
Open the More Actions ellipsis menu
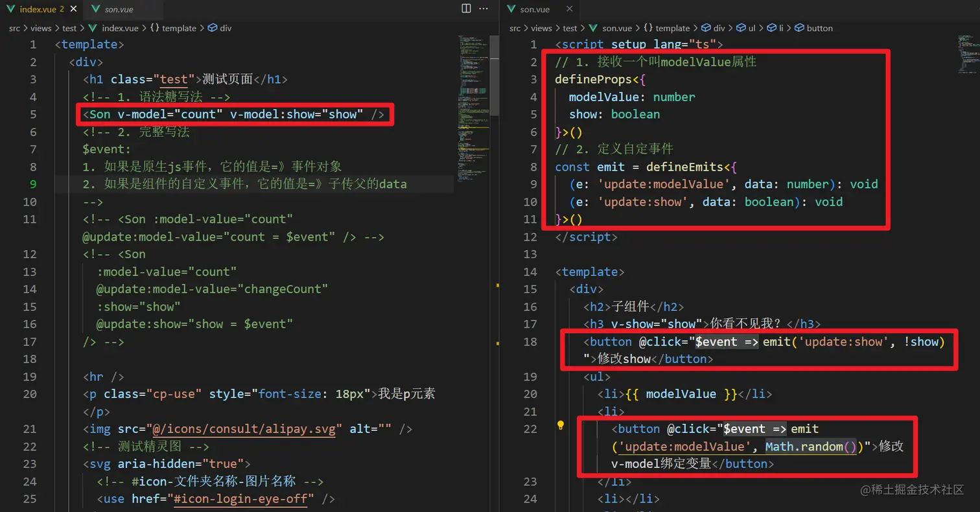[484, 8]
